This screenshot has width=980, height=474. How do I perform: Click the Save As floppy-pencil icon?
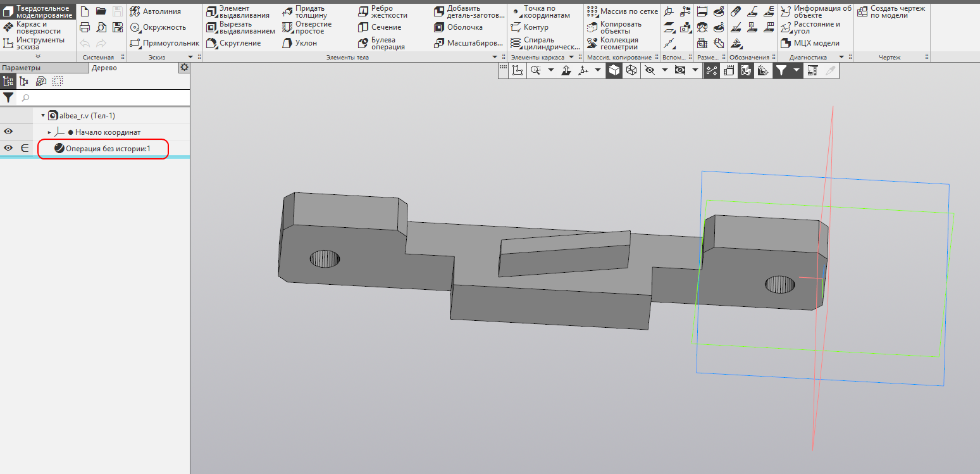tap(117, 27)
